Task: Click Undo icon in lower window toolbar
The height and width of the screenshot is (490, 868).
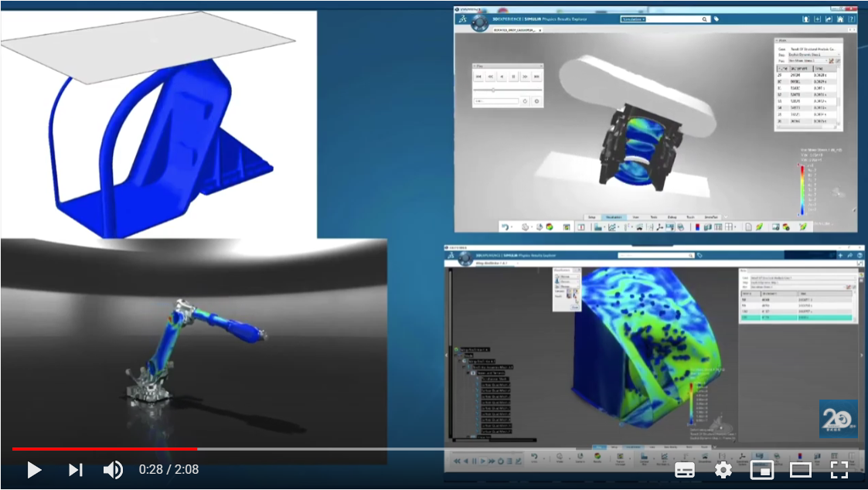Action: click(535, 459)
